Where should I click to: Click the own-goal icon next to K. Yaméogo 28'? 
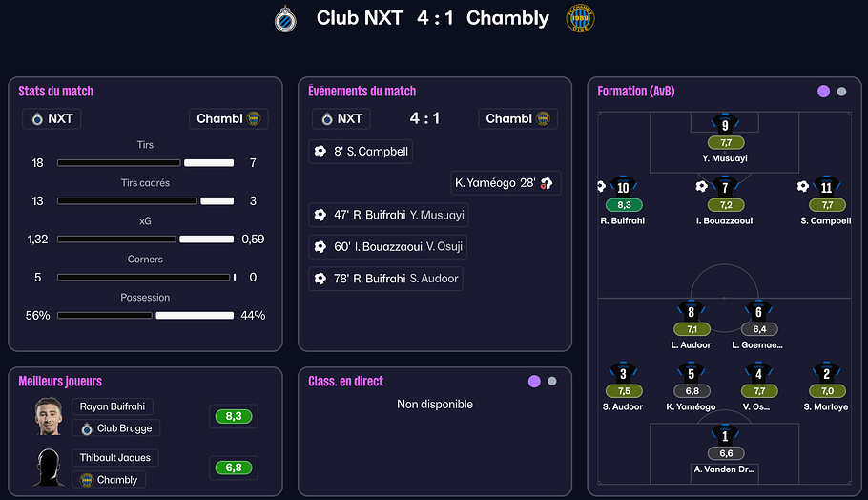(x=547, y=183)
